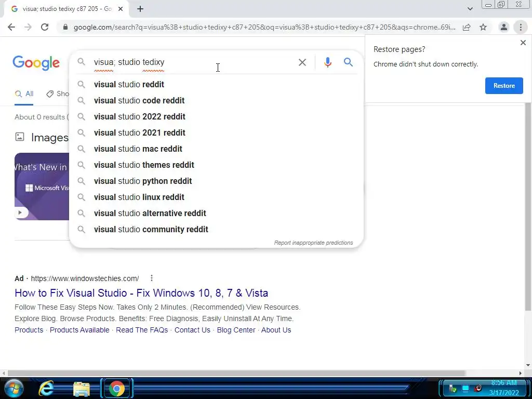The image size is (532, 399).
Task: Open the Products Available sitelink
Action: [79, 330]
